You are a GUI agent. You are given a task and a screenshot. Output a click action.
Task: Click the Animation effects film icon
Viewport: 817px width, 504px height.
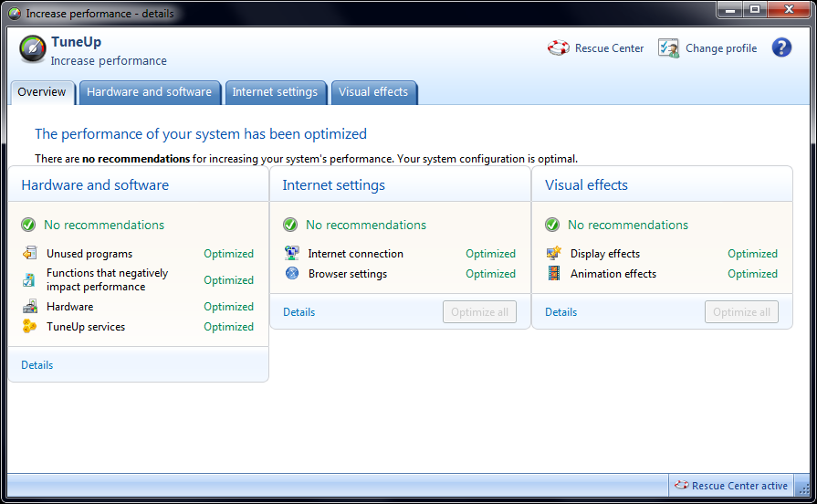pos(554,273)
